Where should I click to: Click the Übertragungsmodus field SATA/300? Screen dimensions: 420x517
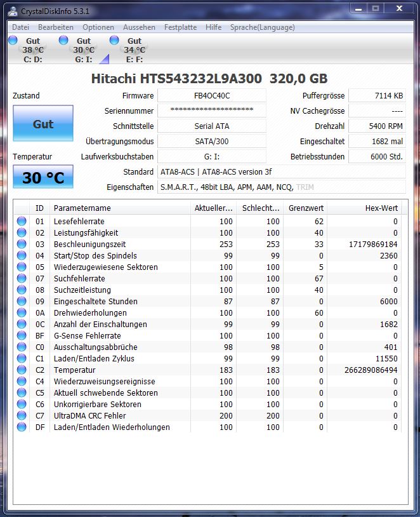coord(212,141)
